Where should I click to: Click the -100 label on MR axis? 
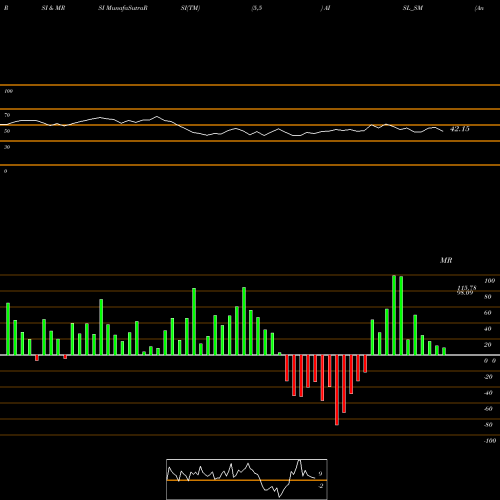coord(490,441)
